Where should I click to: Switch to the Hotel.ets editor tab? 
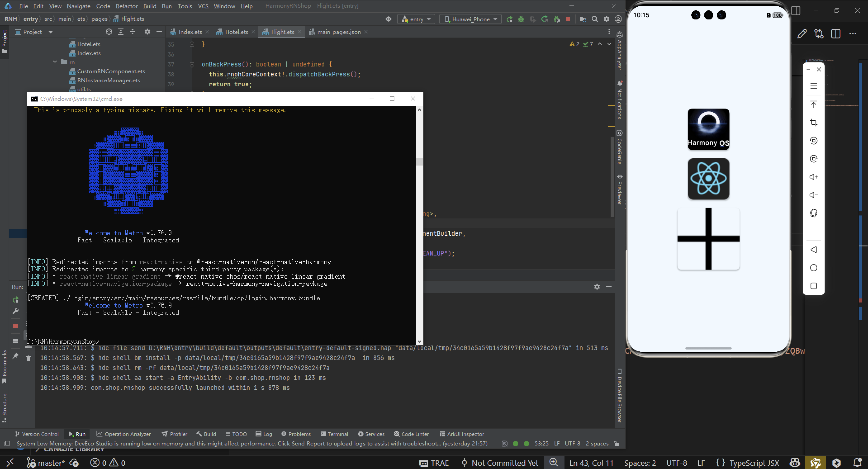[x=236, y=32]
